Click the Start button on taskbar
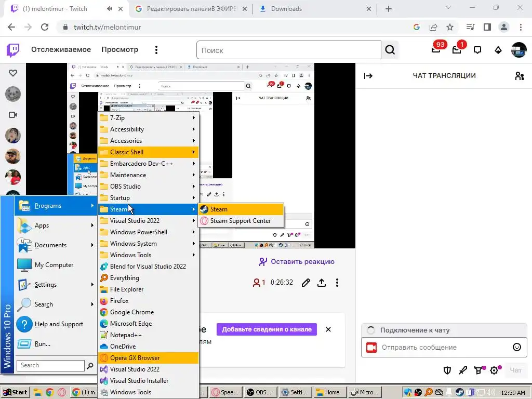This screenshot has height=399, width=532. [15, 392]
